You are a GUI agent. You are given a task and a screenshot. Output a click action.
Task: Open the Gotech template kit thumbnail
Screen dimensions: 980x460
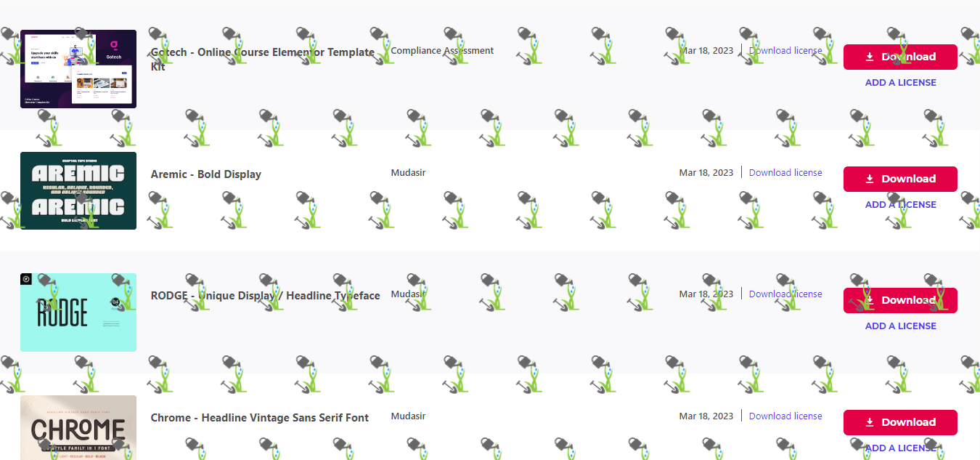tap(78, 69)
